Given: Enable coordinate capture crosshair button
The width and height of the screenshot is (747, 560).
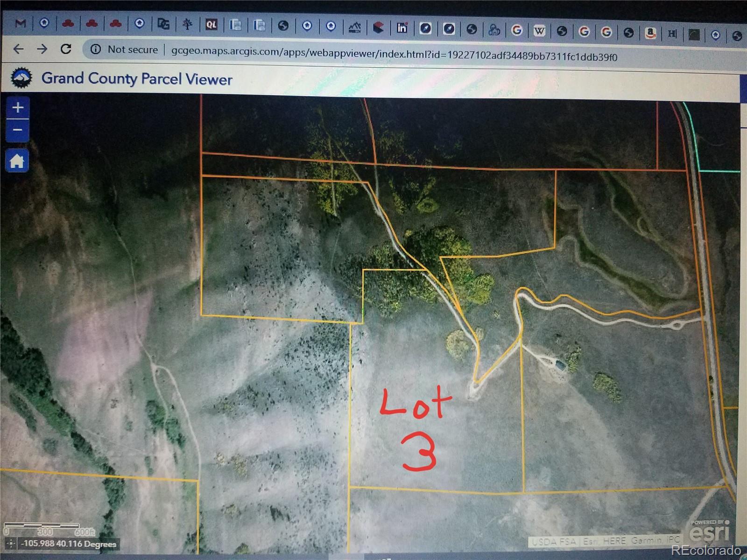Looking at the screenshot, I should click(x=10, y=544).
